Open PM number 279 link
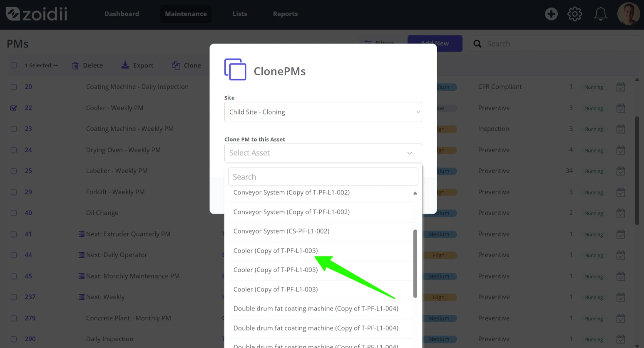The image size is (644, 348). pos(30,318)
